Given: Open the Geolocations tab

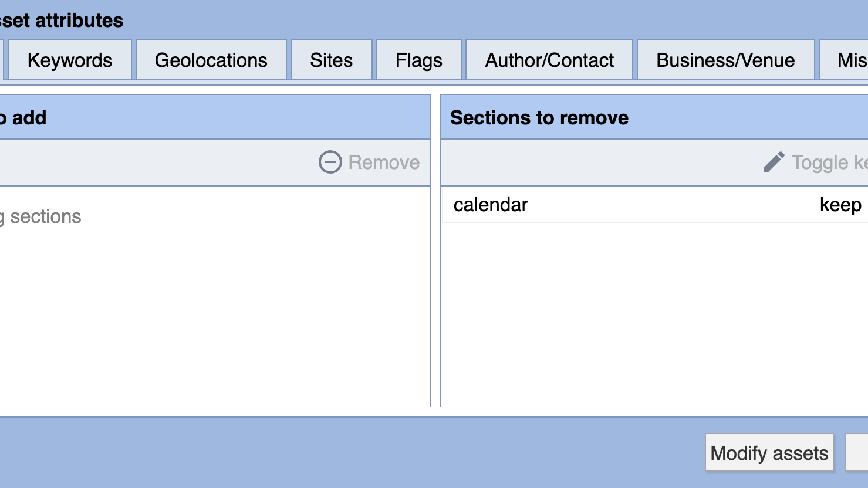Looking at the screenshot, I should click(x=211, y=59).
